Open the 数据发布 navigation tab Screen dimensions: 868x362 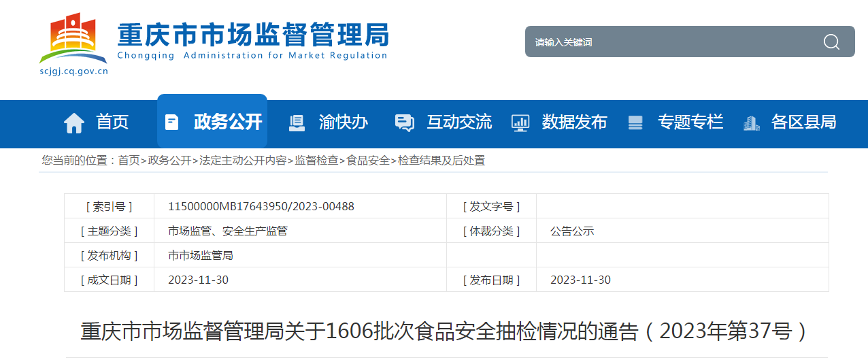point(574,122)
